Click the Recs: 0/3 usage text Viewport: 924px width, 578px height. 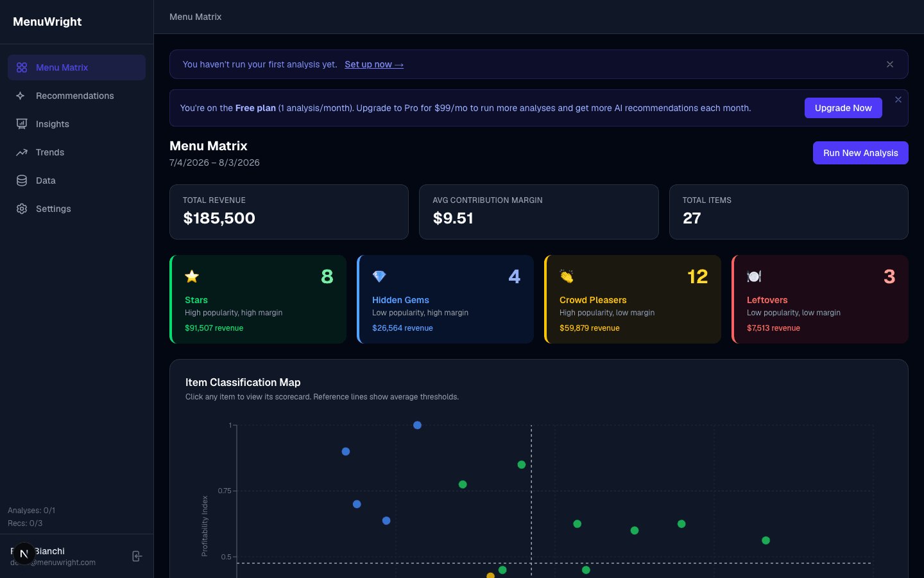coord(25,523)
